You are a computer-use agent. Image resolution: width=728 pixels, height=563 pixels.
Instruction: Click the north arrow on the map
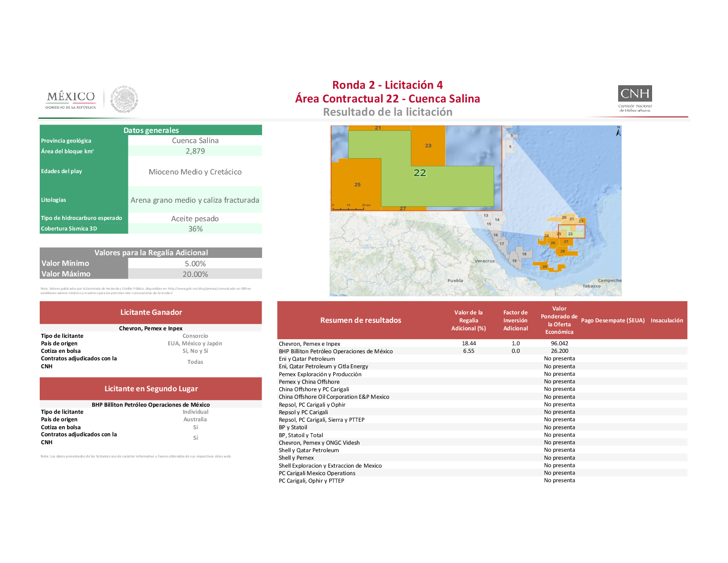(x=619, y=131)
